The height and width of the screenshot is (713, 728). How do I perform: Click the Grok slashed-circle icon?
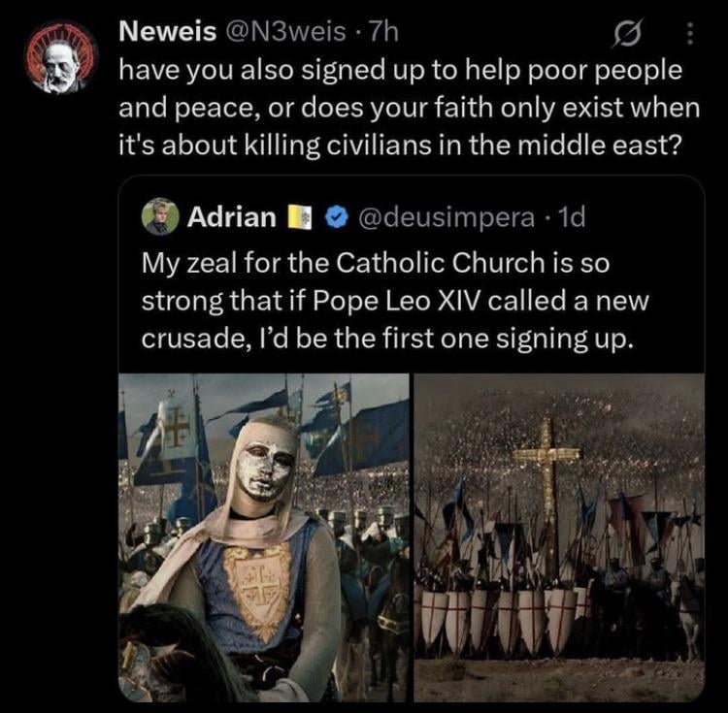pos(623,35)
